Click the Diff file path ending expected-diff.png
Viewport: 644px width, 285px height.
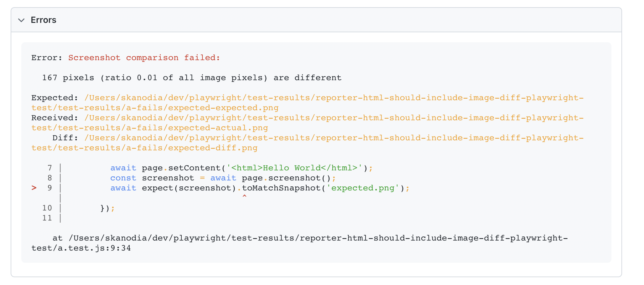point(307,143)
